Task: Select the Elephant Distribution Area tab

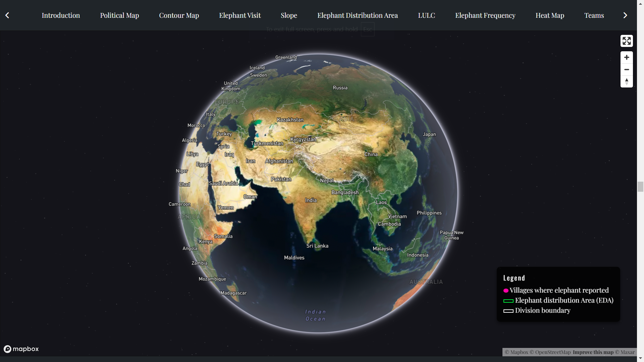Action: coord(358,15)
